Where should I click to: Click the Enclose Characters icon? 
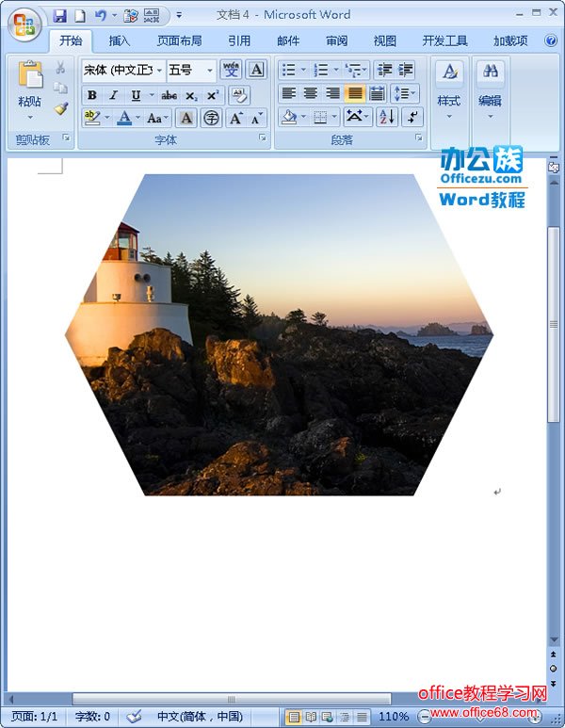coord(211,118)
